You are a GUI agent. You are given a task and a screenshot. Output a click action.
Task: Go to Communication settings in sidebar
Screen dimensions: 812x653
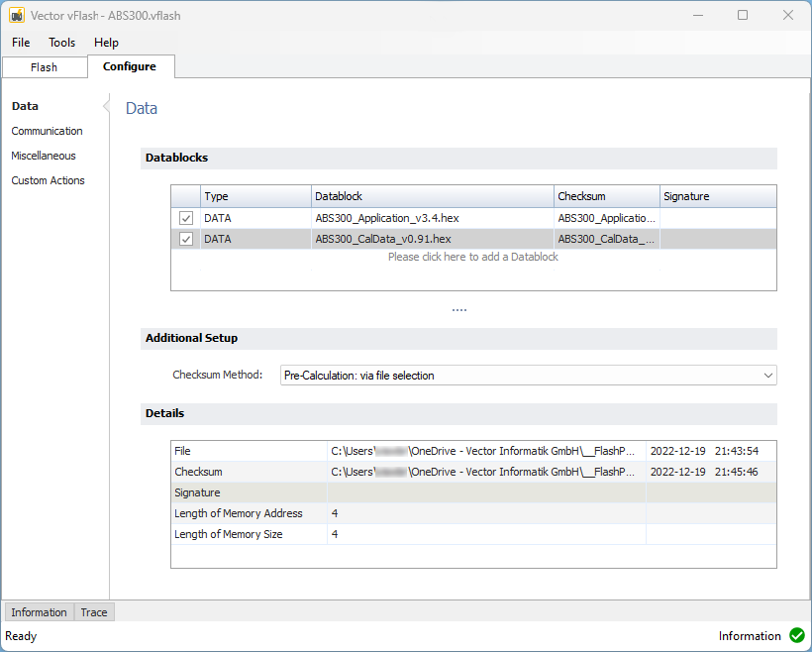point(48,131)
